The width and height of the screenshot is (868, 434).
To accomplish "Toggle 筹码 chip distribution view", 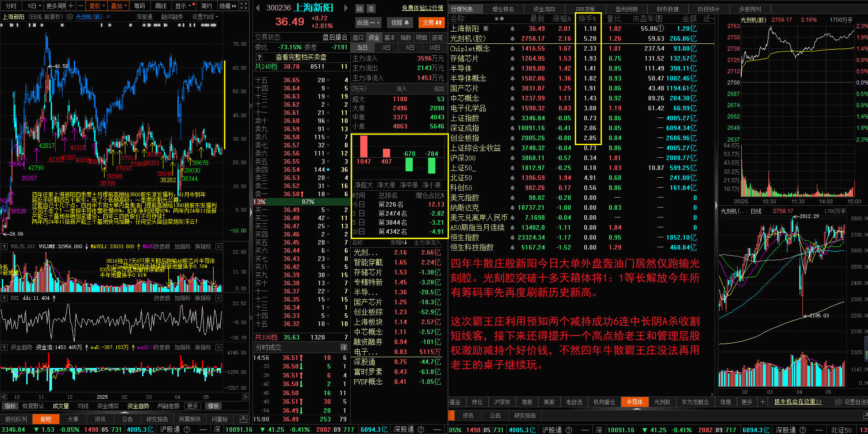I will 139,6.
